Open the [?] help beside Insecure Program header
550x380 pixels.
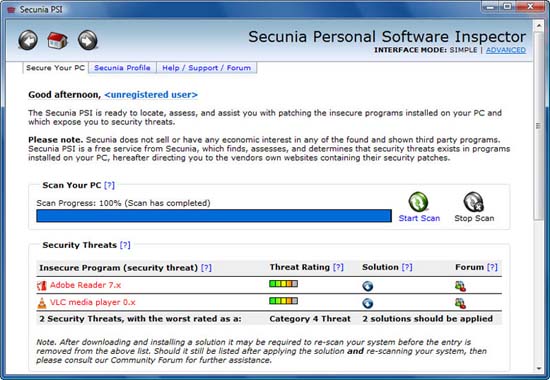coord(206,268)
